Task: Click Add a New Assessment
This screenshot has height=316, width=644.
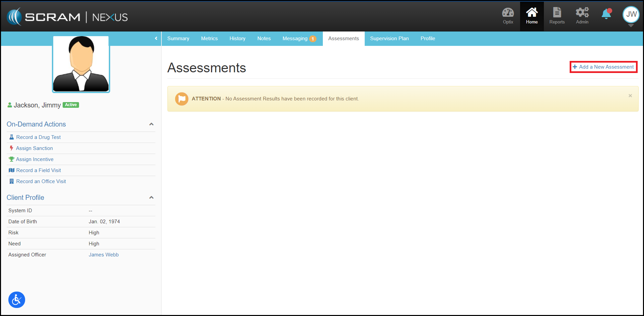Action: pyautogui.click(x=603, y=67)
